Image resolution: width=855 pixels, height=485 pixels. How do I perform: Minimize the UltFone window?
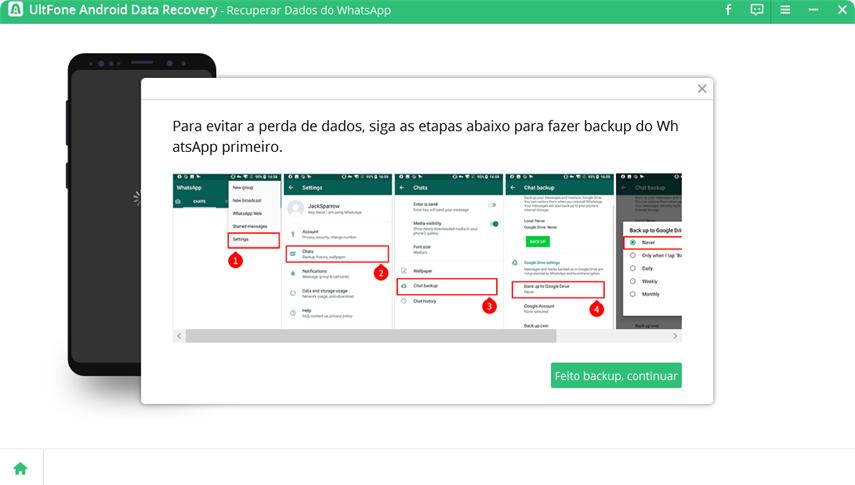[813, 10]
